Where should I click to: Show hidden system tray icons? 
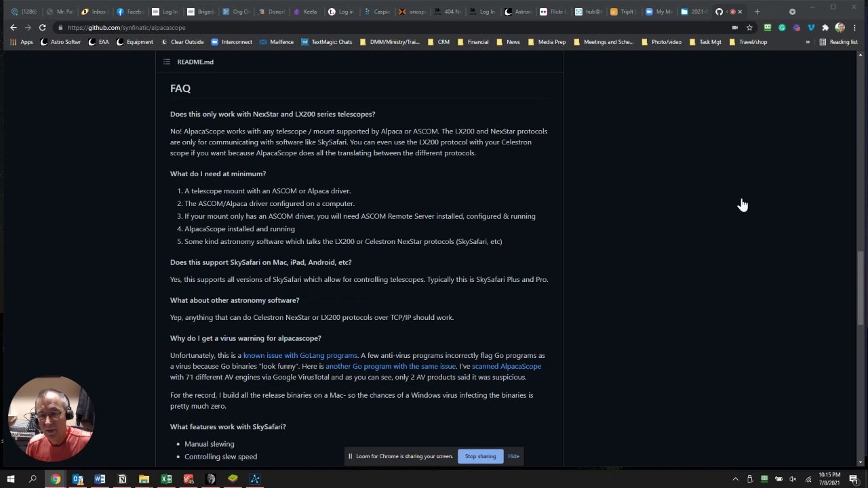point(735,479)
